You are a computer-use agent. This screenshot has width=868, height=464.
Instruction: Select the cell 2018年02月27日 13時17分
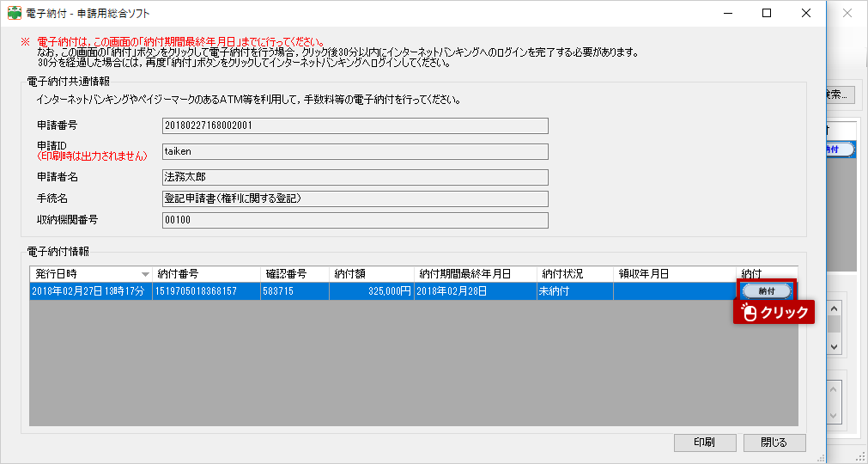[x=91, y=291]
